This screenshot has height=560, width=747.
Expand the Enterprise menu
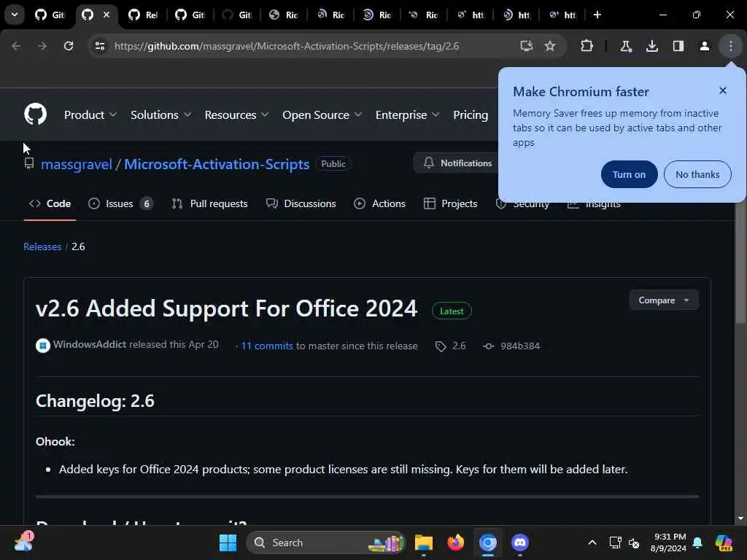(407, 114)
